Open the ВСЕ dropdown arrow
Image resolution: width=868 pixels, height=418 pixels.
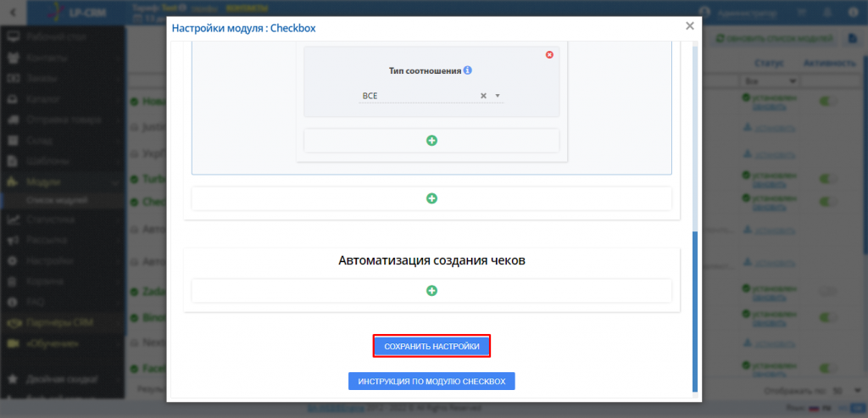[497, 96]
